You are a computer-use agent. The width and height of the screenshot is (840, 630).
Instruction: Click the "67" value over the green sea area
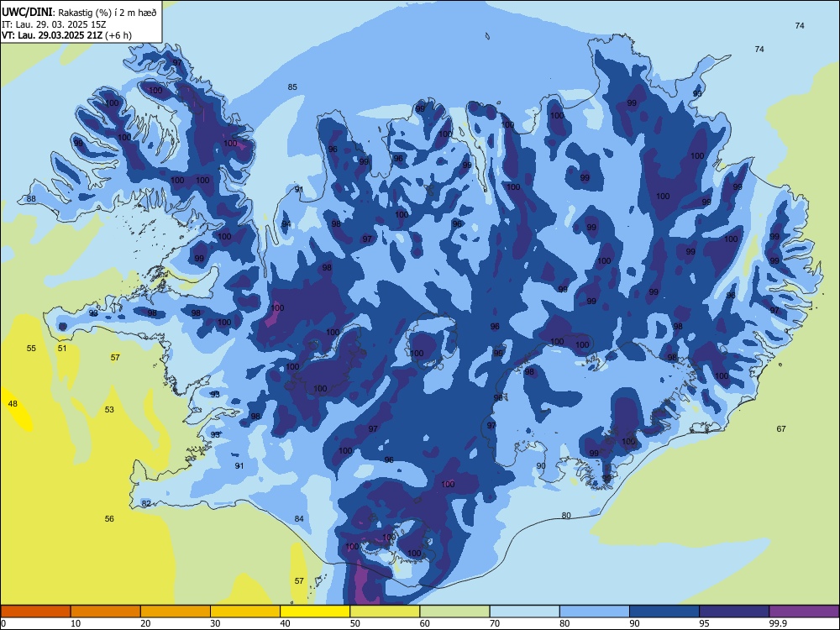tap(781, 428)
